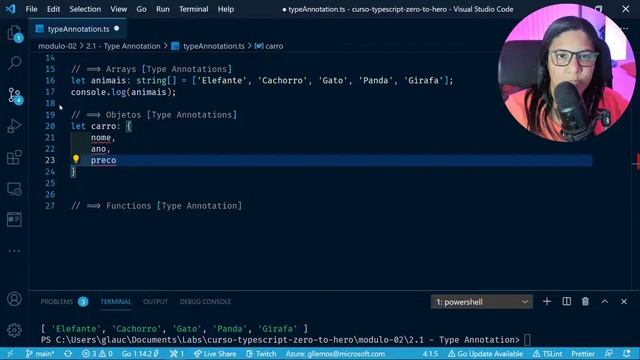
Task: Click the lightbulb quick fix icon
Action: [x=76, y=159]
